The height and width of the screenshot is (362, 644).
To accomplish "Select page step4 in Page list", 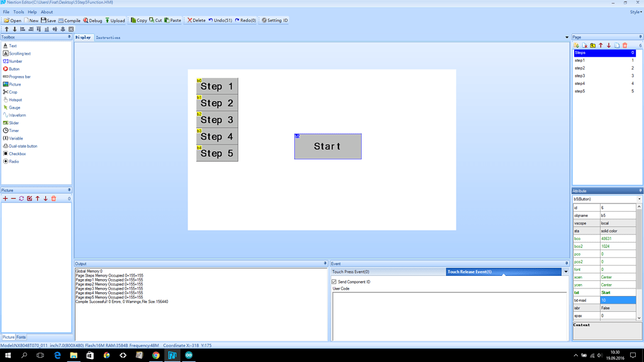I will click(604, 84).
